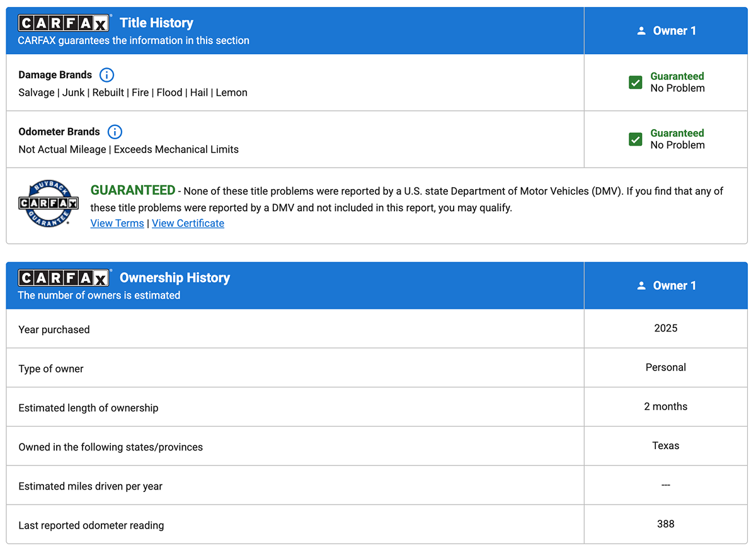Click the Owner 1 person icon in Title History
This screenshot has width=756, height=550.
(x=641, y=31)
